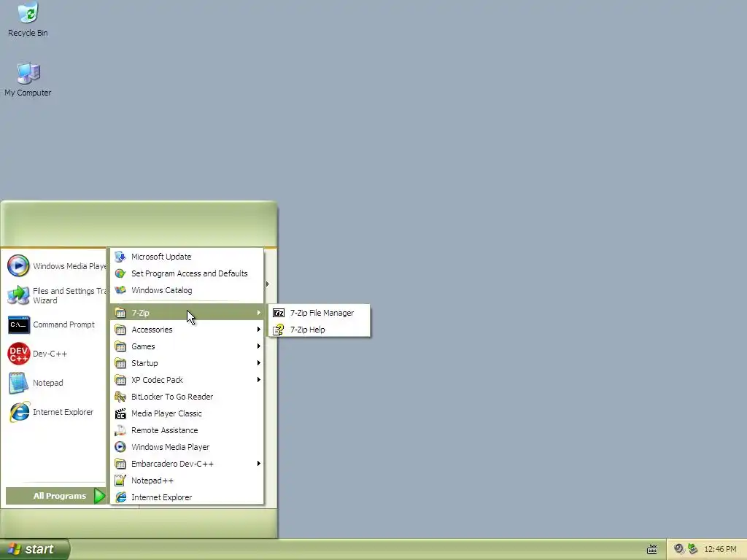The height and width of the screenshot is (560, 747).
Task: Expand the 7-Zip submenu arrow
Action: [259, 313]
